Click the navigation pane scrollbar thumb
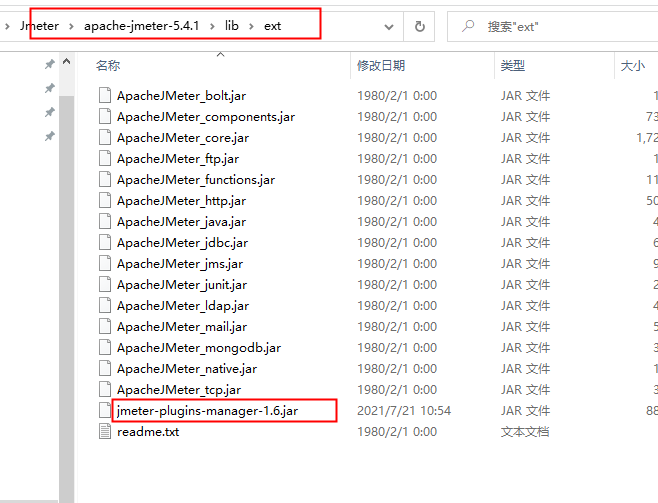 66,298
